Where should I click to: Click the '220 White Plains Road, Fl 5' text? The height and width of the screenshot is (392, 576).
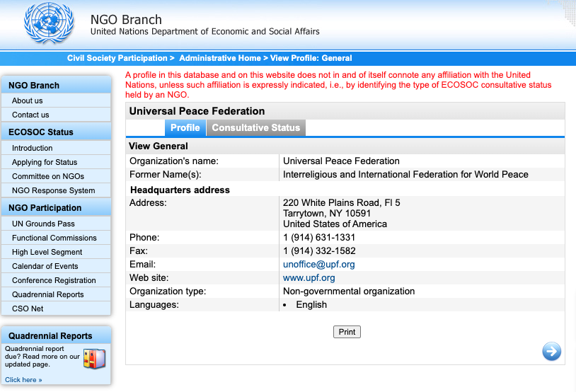point(342,203)
